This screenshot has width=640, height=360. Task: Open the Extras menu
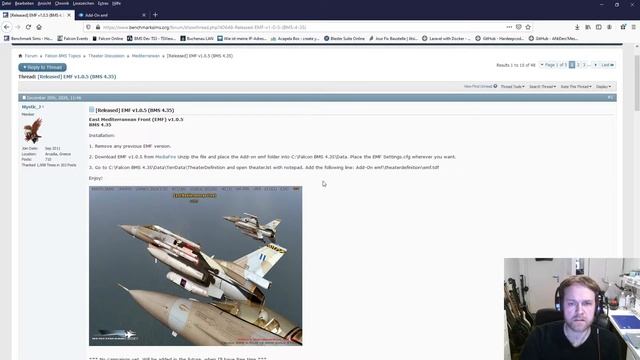click(x=103, y=3)
